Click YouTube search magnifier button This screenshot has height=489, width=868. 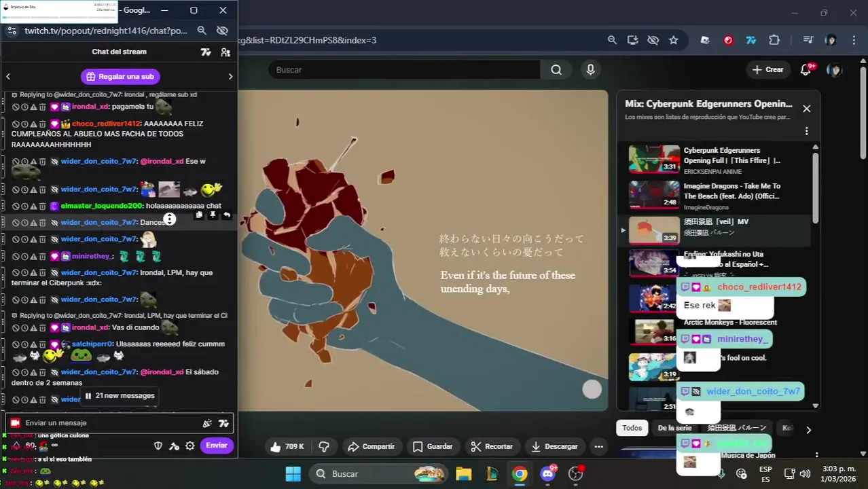point(556,69)
